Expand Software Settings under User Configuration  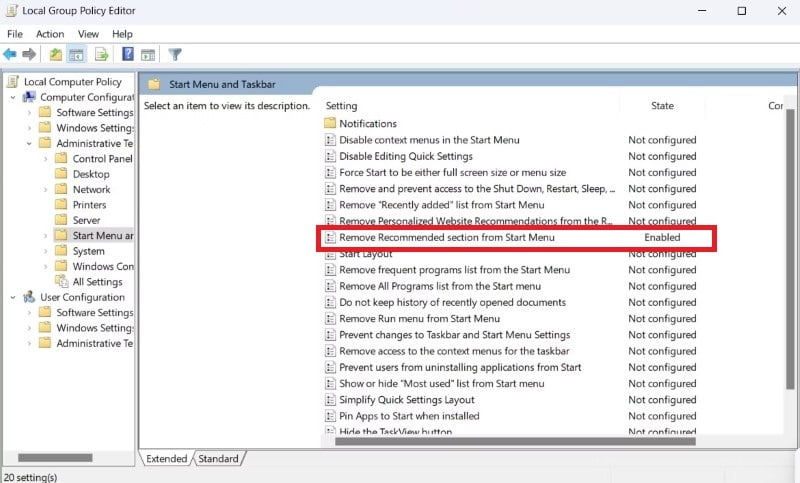click(x=29, y=313)
